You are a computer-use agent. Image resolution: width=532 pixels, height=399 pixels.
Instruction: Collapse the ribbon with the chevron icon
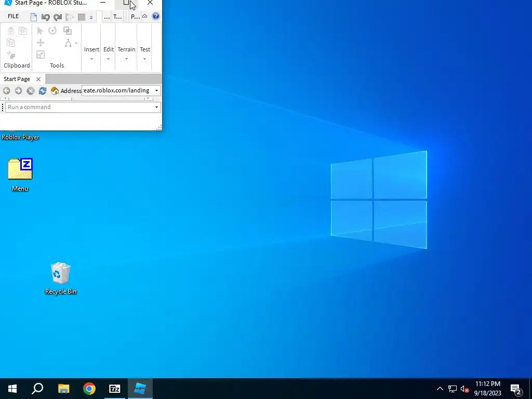(144, 16)
